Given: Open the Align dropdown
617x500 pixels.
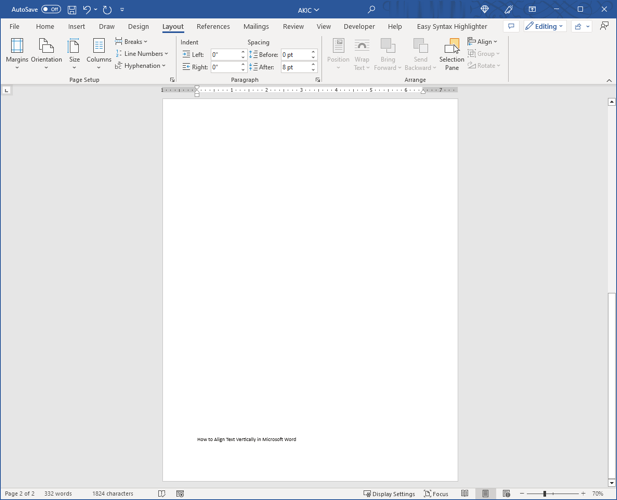Looking at the screenshot, I should (483, 42).
